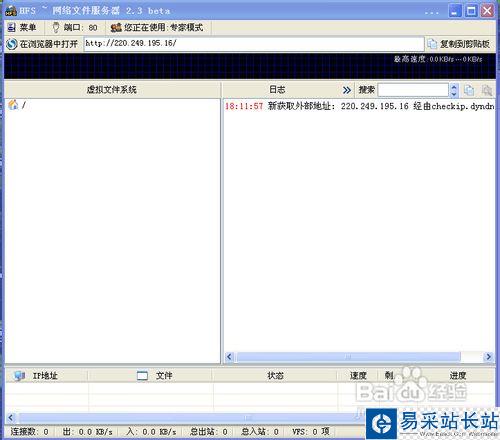Click the home icon of root folder
This screenshot has width=500, height=440.
pos(13,105)
